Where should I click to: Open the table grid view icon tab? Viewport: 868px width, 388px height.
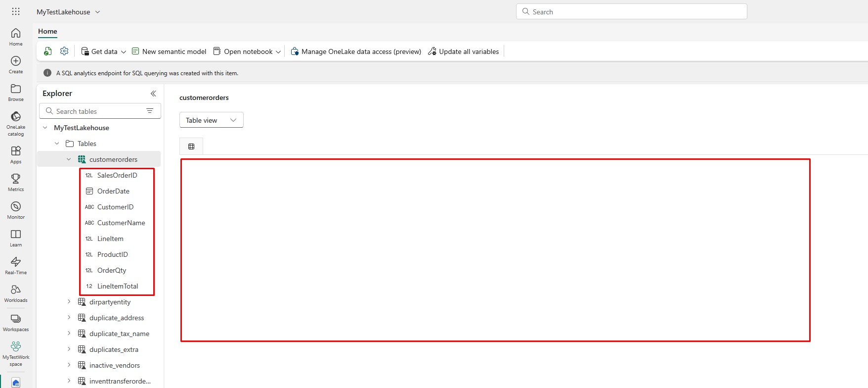click(x=191, y=146)
